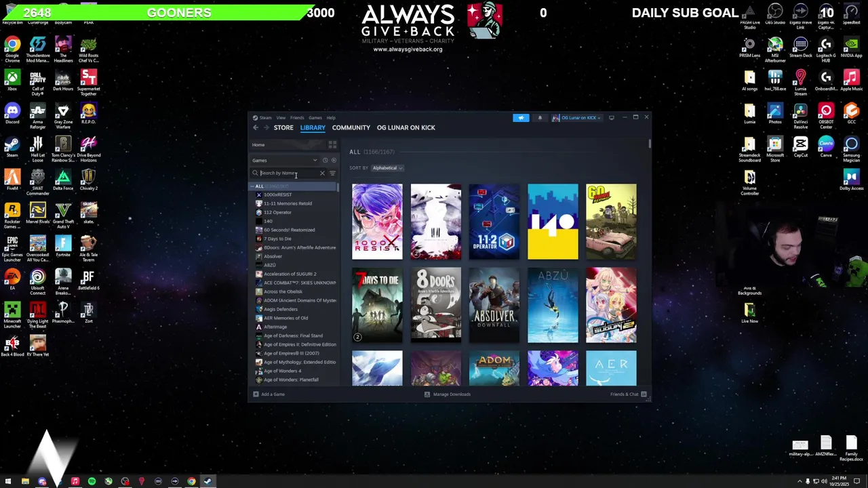Open the 112 Operator cover thumbnail
The image size is (868, 488).
pos(494,222)
